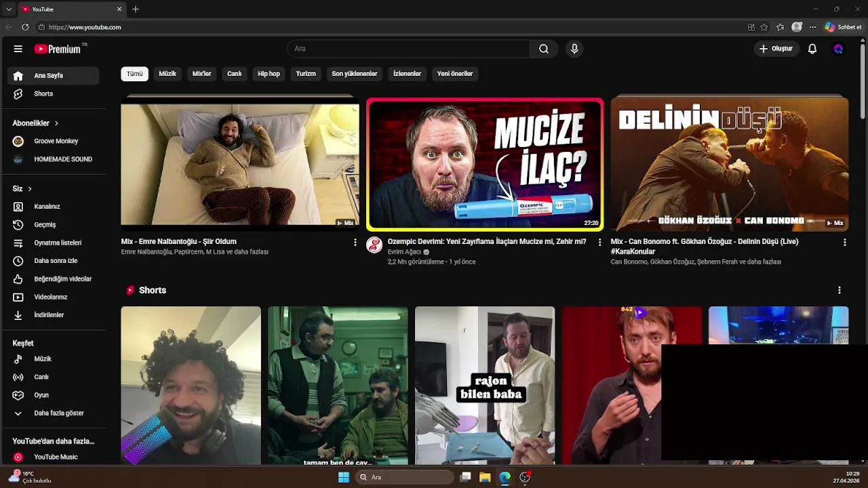
Task: Click the Evrim Ağacı channel name
Action: click(404, 252)
